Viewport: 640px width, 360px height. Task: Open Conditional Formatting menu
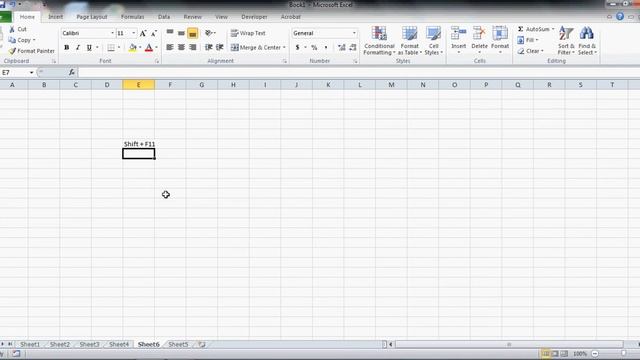pos(379,40)
